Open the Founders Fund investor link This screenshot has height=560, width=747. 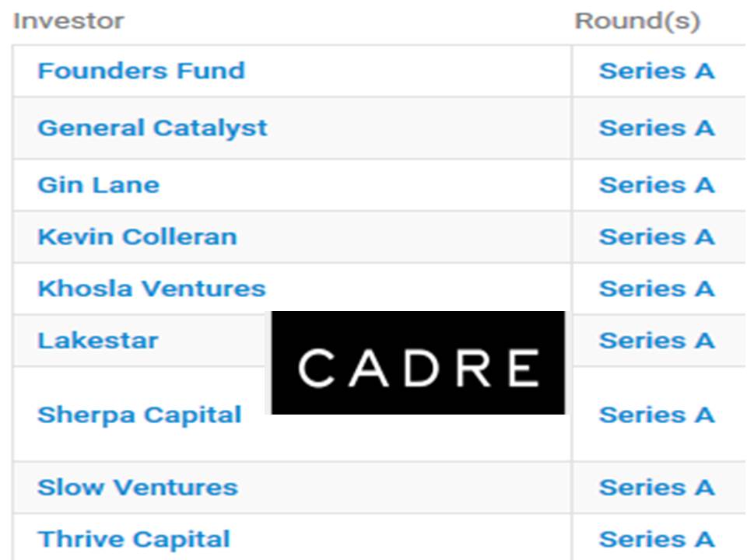(x=141, y=71)
